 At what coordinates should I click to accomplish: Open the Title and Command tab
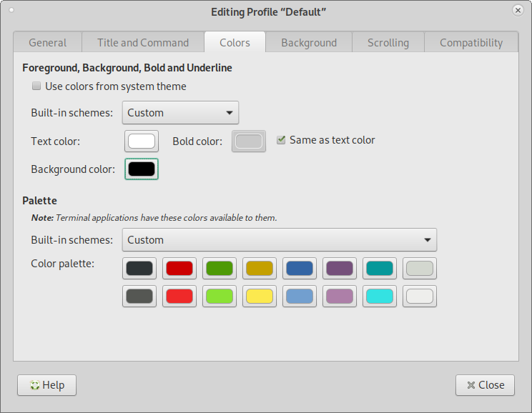point(143,42)
